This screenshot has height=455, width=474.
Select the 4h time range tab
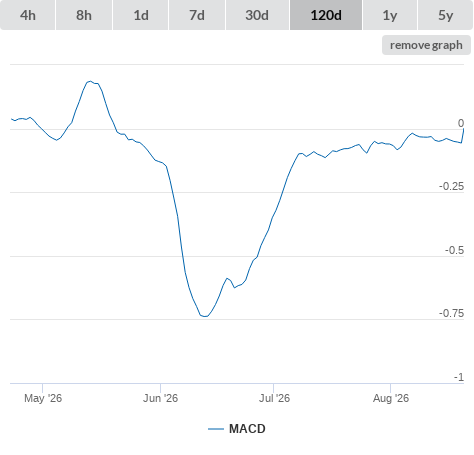28,15
